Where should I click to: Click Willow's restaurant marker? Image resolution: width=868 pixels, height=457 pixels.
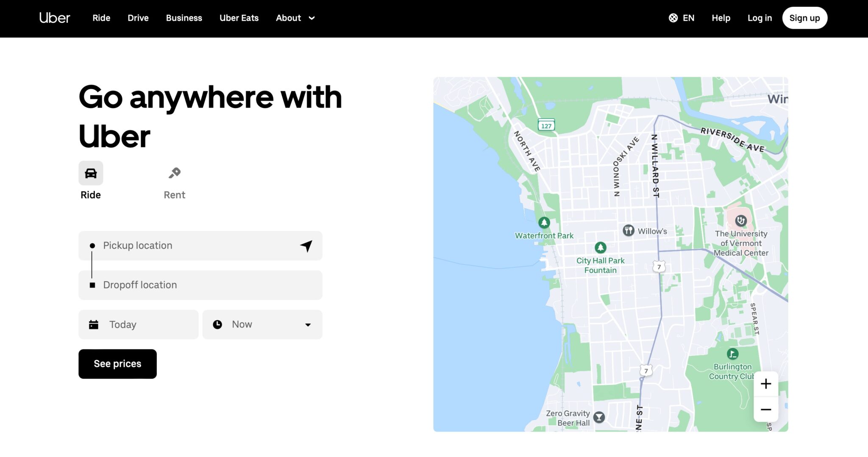pos(629,230)
